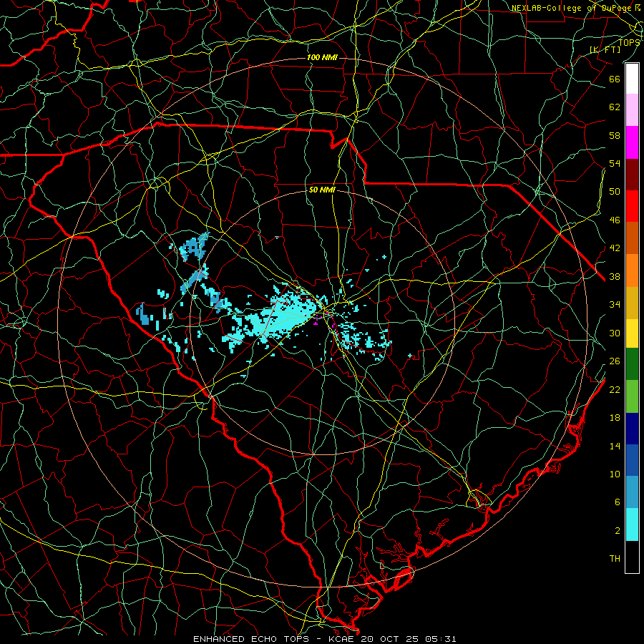This screenshot has height=644, width=644.
Task: Click the medium blue 10-14 kft swatch
Action: tap(632, 460)
